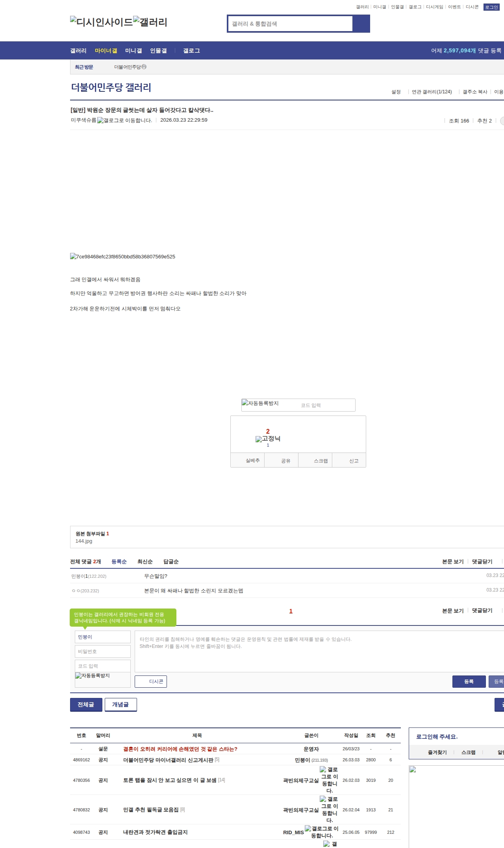Click the 로그인 button at the top
The height and width of the screenshot is (848, 504).
pos(491,7)
